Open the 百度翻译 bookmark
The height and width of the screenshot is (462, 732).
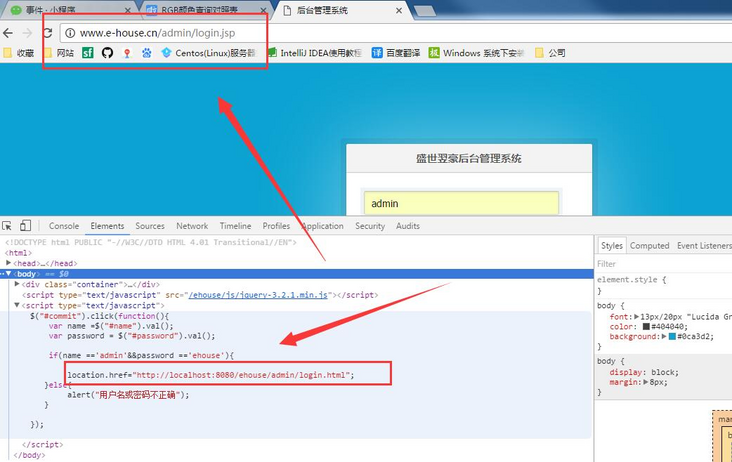[x=396, y=53]
